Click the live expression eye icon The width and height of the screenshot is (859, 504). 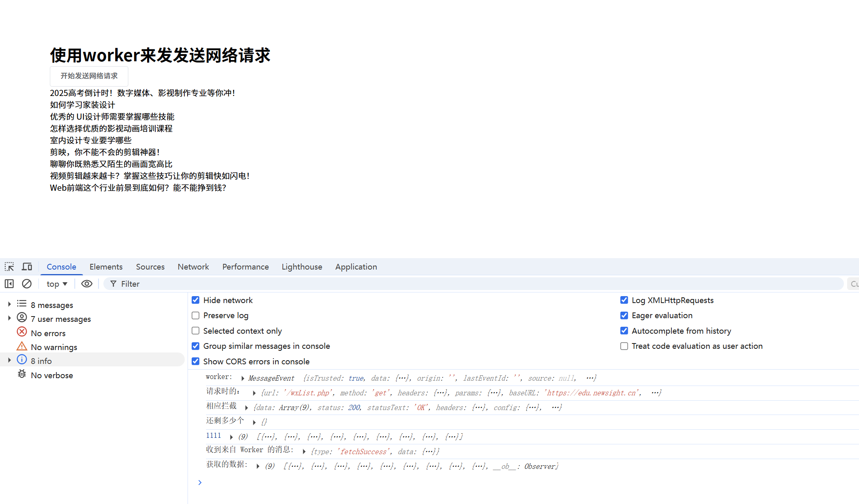pos(87,284)
